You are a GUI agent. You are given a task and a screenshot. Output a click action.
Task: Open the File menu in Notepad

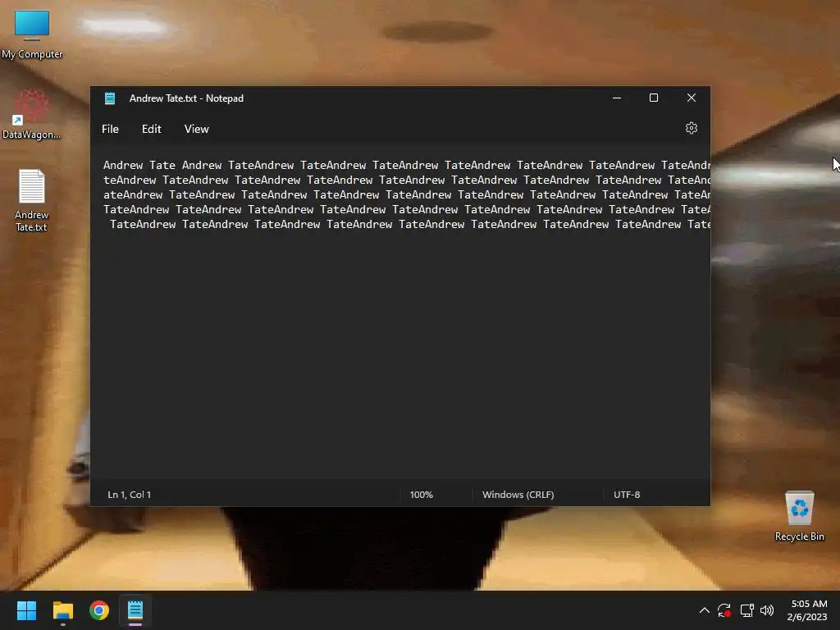tap(111, 129)
